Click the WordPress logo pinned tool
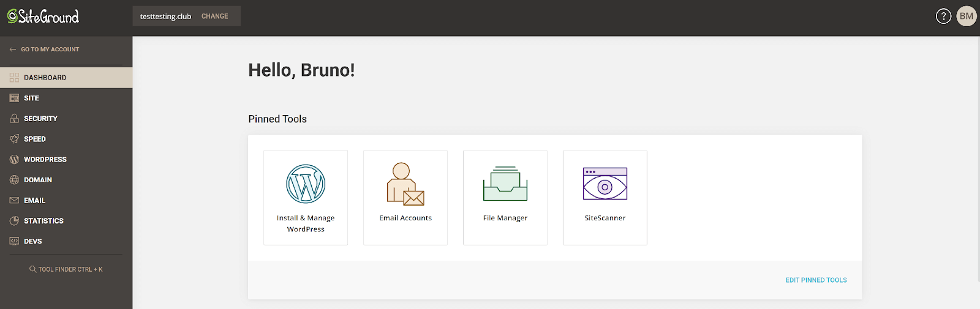Viewport: 980px width, 309px height. pos(306,184)
